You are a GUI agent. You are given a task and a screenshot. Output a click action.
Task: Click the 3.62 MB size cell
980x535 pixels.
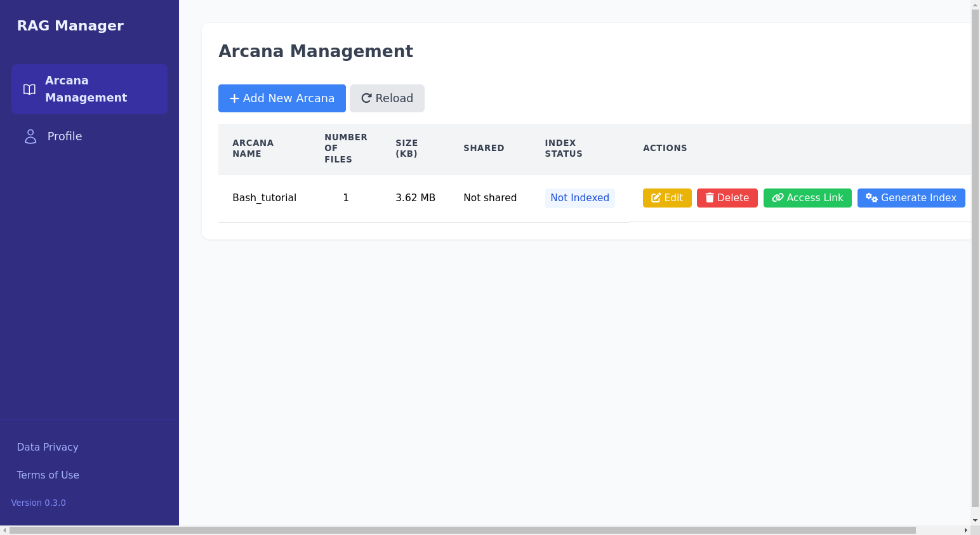(415, 198)
